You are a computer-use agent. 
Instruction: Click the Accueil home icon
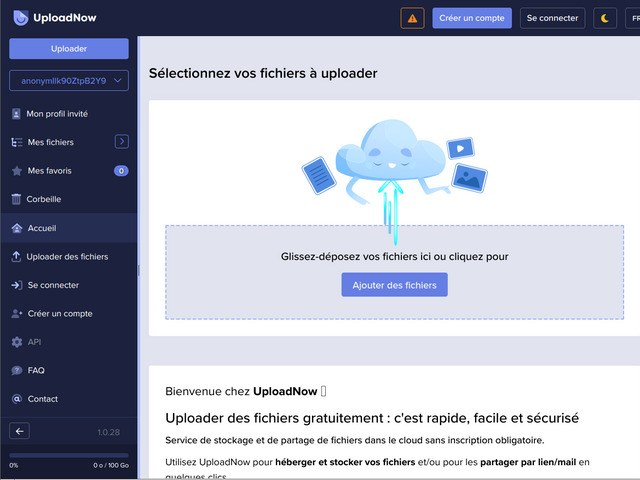tap(17, 228)
